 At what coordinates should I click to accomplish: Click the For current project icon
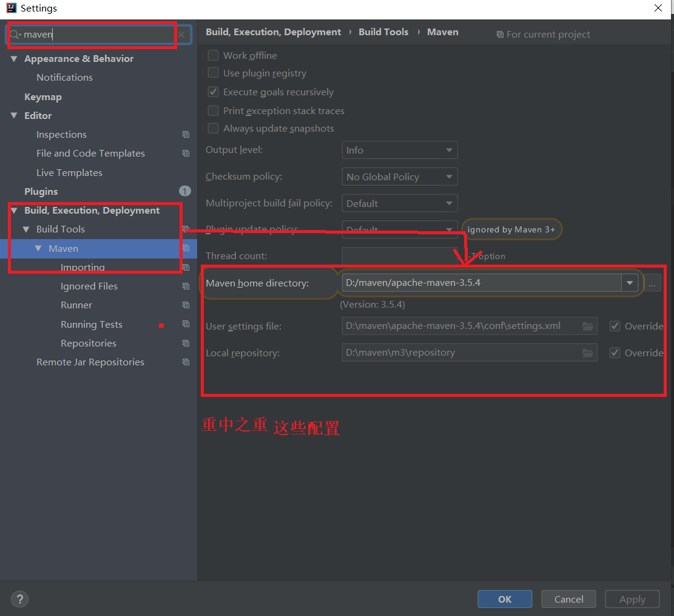tap(500, 34)
